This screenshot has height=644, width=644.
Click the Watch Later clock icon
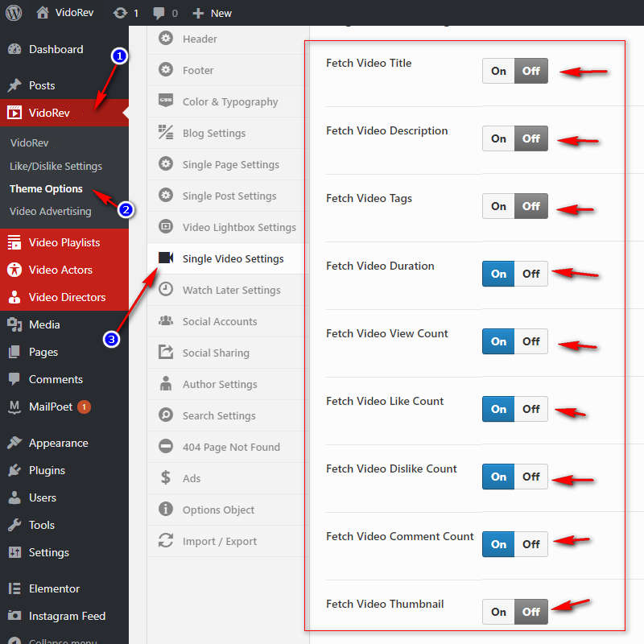coord(166,290)
